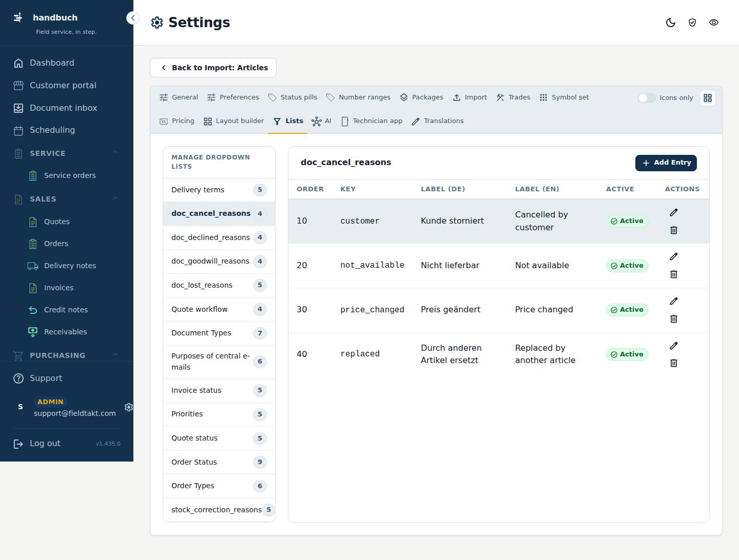
Task: Click the eye icon in header
Action: (x=714, y=23)
